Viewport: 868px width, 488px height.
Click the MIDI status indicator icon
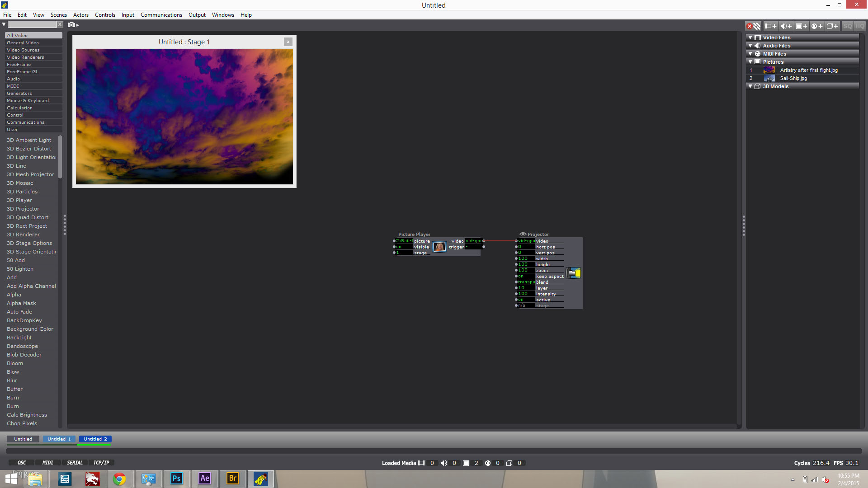point(47,462)
